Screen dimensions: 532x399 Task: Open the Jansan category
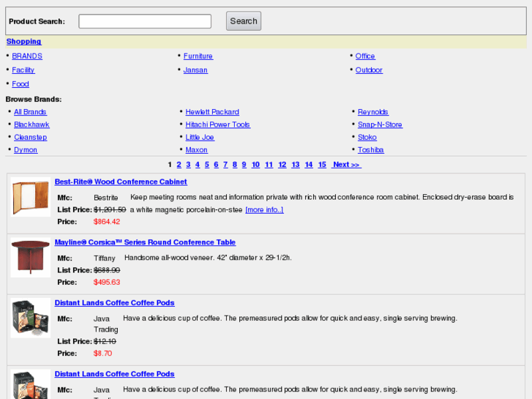click(195, 70)
